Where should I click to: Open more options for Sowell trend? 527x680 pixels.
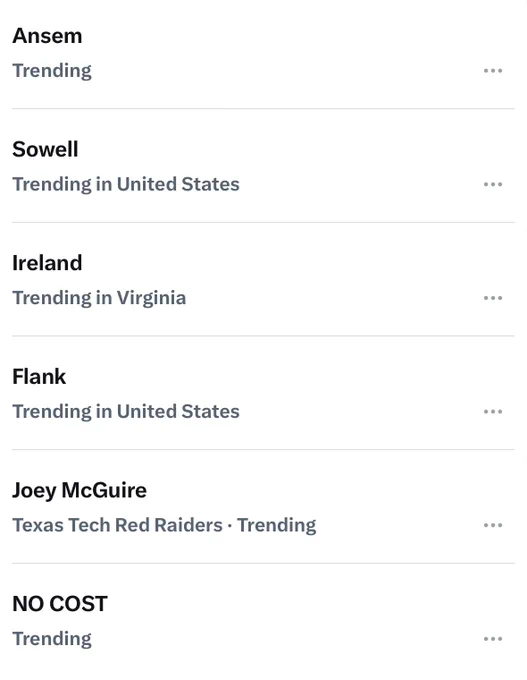tap(493, 184)
